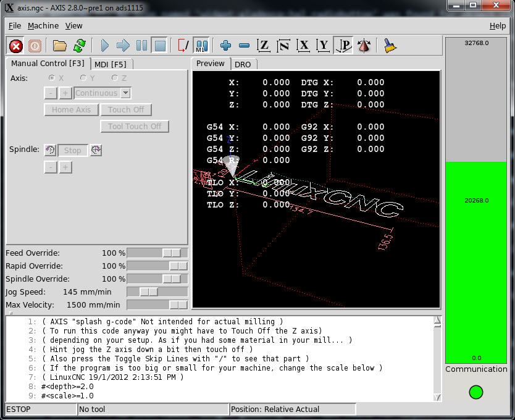
Task: Click 'Position: Relative Actual' status field
Action: click(x=293, y=409)
